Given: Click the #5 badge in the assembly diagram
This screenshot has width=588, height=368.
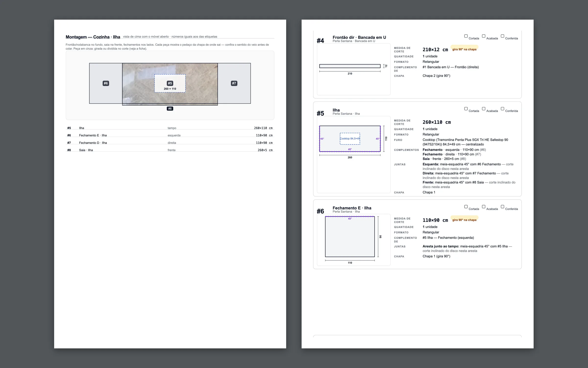Looking at the screenshot, I should tap(170, 83).
